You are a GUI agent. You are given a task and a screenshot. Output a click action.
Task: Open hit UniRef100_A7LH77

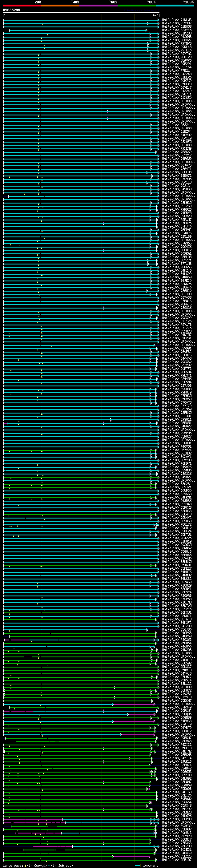(x=177, y=677)
